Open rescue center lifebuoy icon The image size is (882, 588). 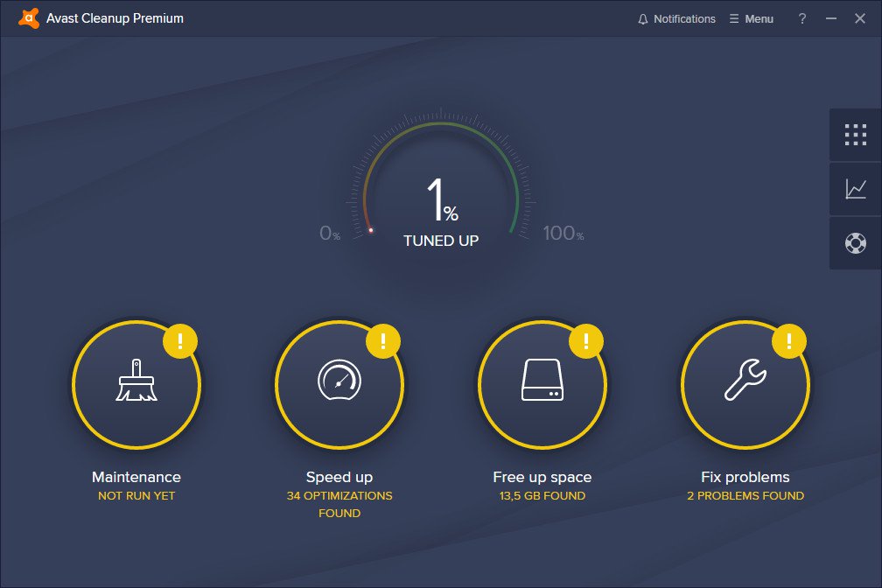[856, 243]
